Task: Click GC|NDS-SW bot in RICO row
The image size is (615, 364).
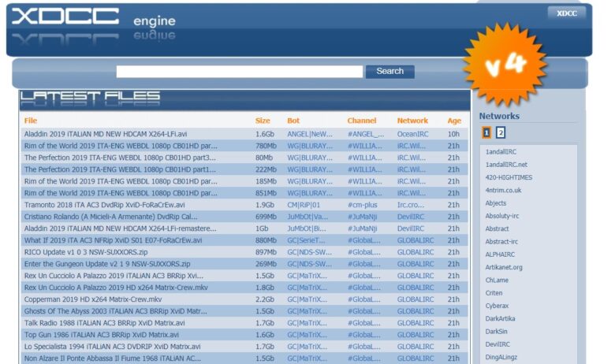Action: pos(309,252)
